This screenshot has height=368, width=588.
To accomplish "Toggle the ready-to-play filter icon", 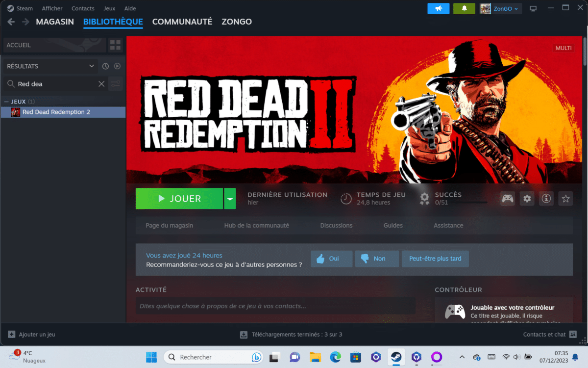I will 117,66.
